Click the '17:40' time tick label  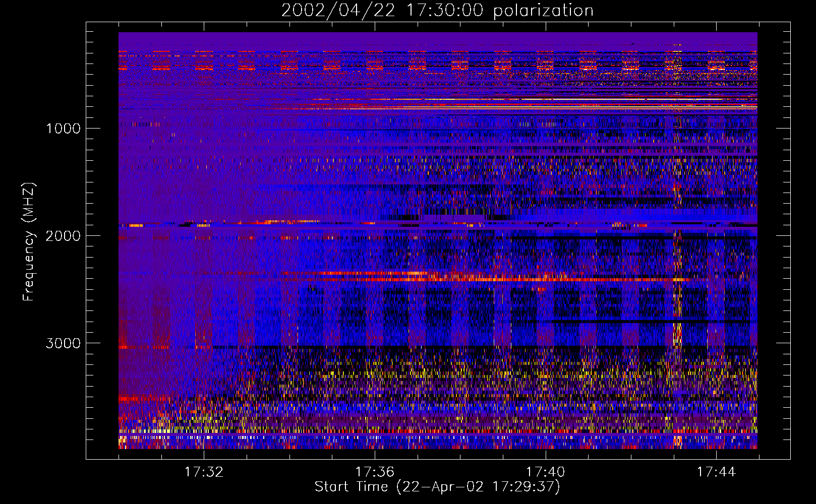coord(546,472)
